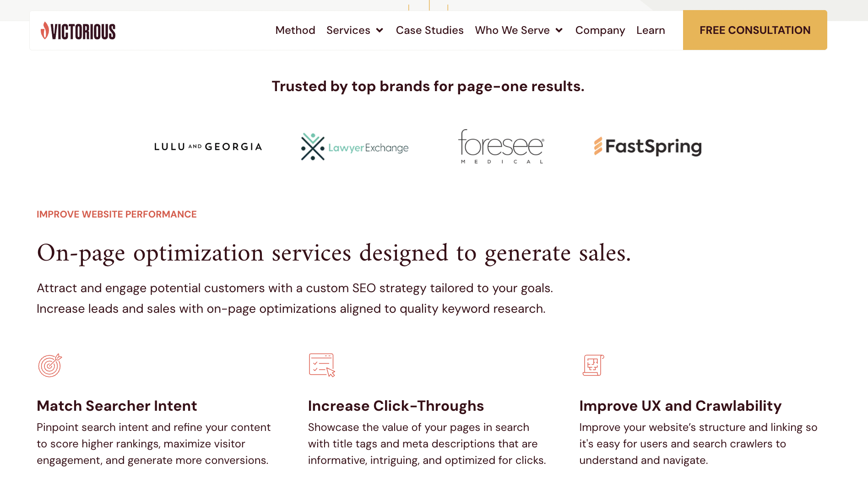Open the Who We Serve menu

512,30
